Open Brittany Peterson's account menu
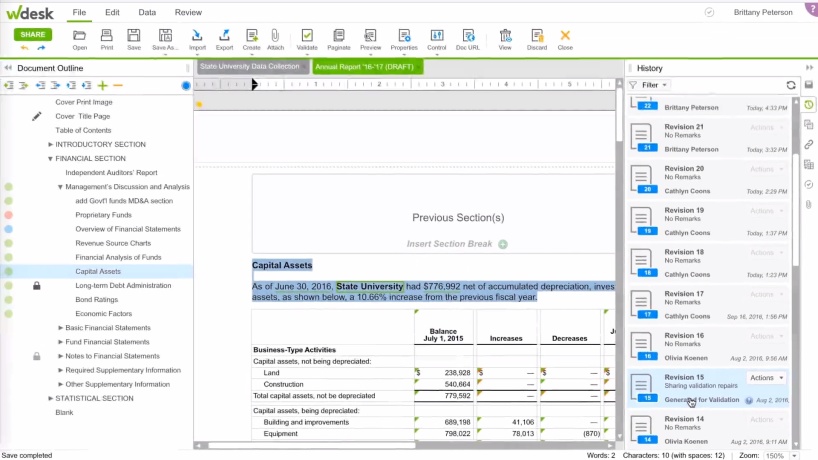The height and width of the screenshot is (460, 818). click(x=763, y=12)
